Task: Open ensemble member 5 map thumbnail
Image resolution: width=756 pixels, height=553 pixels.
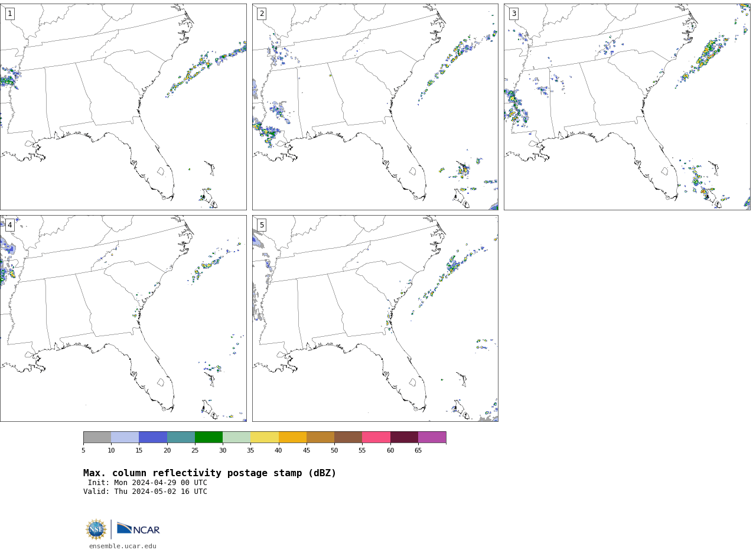Action: tap(375, 318)
